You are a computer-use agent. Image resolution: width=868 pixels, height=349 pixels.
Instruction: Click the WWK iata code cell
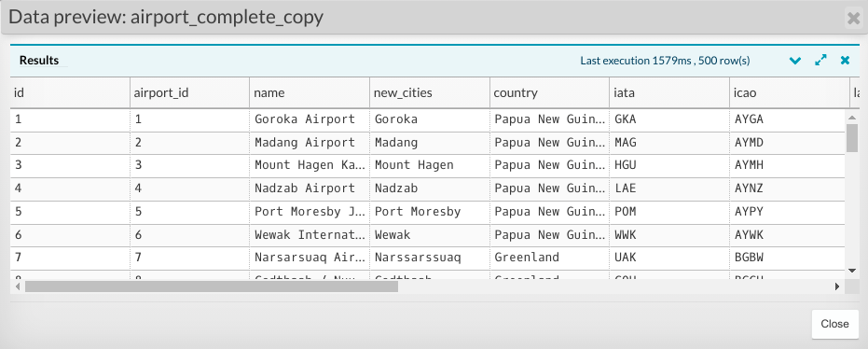[669, 235]
